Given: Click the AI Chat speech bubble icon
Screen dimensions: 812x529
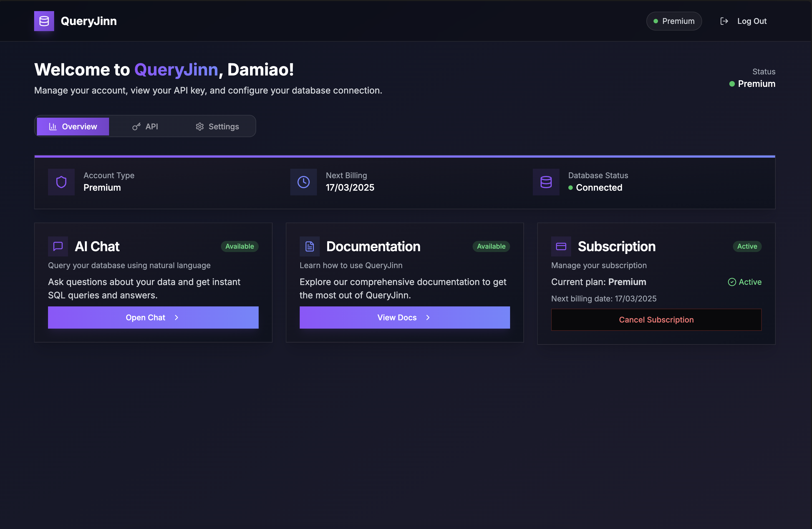Looking at the screenshot, I should [58, 246].
